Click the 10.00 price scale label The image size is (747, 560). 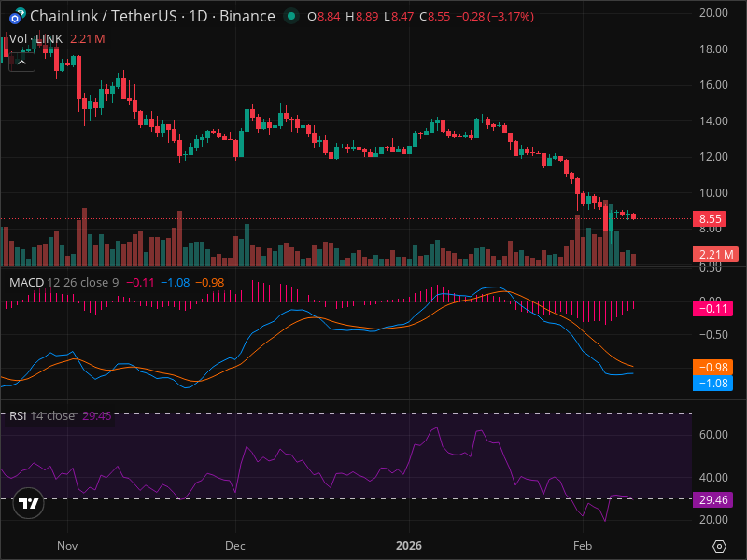click(x=713, y=193)
